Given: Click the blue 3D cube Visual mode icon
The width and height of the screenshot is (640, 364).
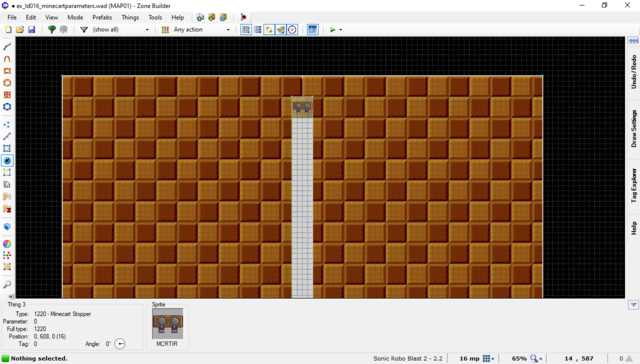Looking at the screenshot, I should coord(7,226).
